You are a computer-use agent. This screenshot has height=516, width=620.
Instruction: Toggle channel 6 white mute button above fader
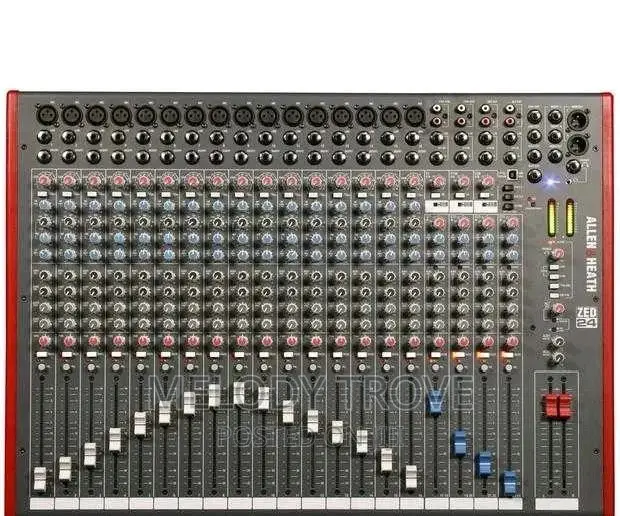(x=165, y=355)
